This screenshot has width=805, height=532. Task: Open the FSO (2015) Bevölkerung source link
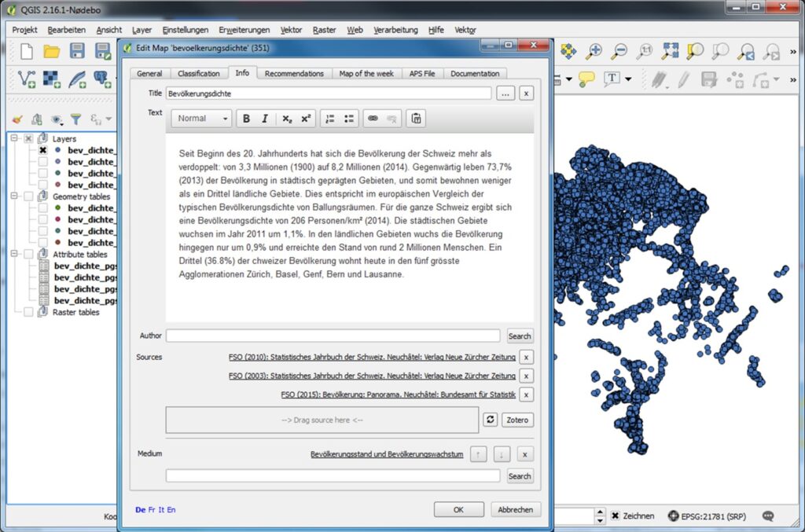pos(398,394)
